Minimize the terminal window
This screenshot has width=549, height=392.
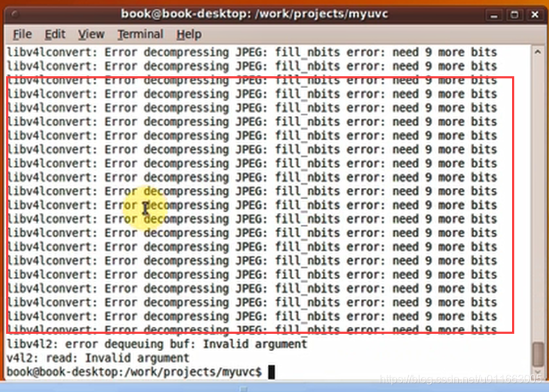[494, 15]
